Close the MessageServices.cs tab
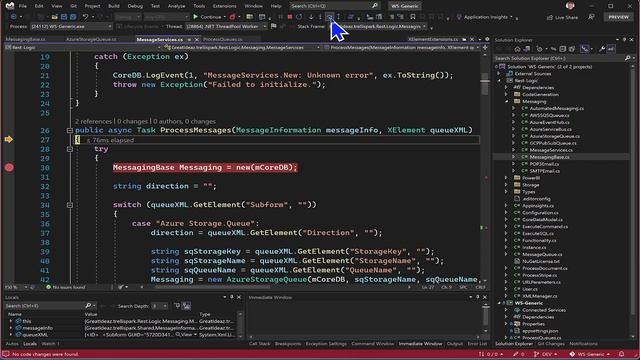 [196, 40]
